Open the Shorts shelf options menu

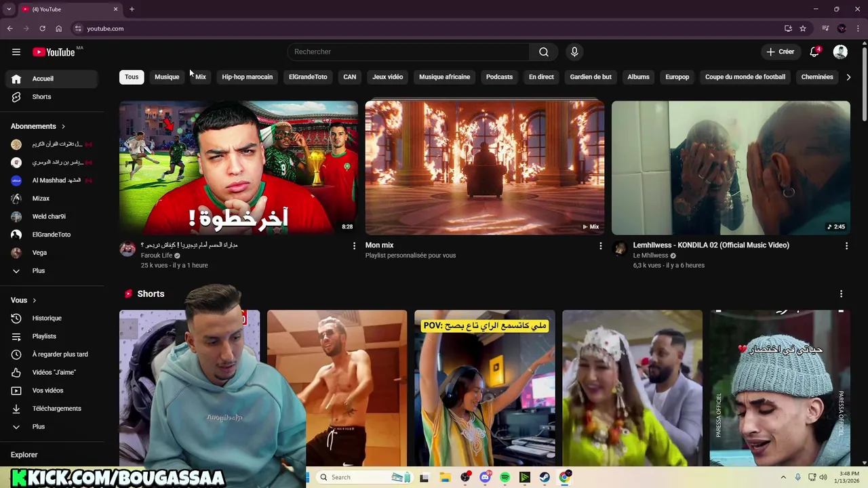coord(841,294)
